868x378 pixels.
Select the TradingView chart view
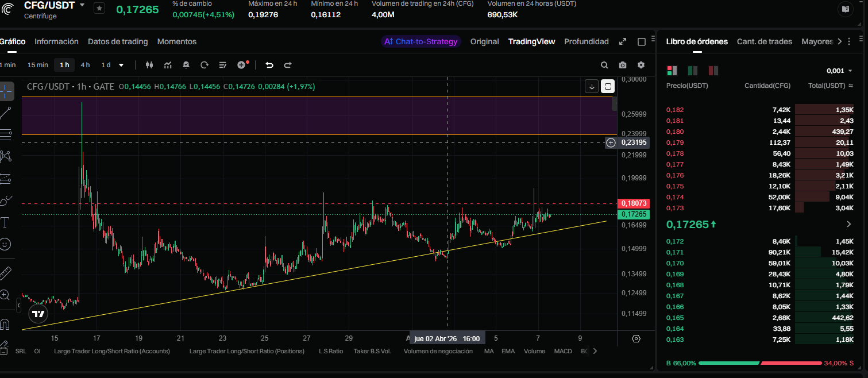tap(532, 41)
